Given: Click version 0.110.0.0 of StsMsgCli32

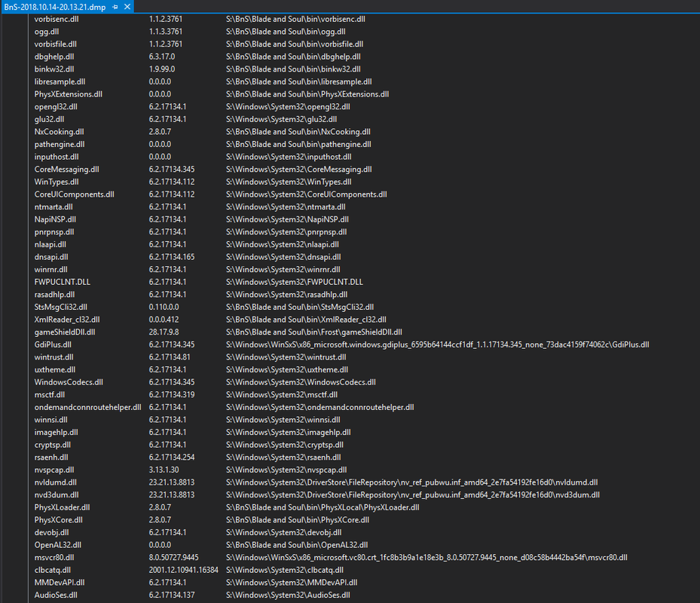Looking at the screenshot, I should [x=164, y=307].
